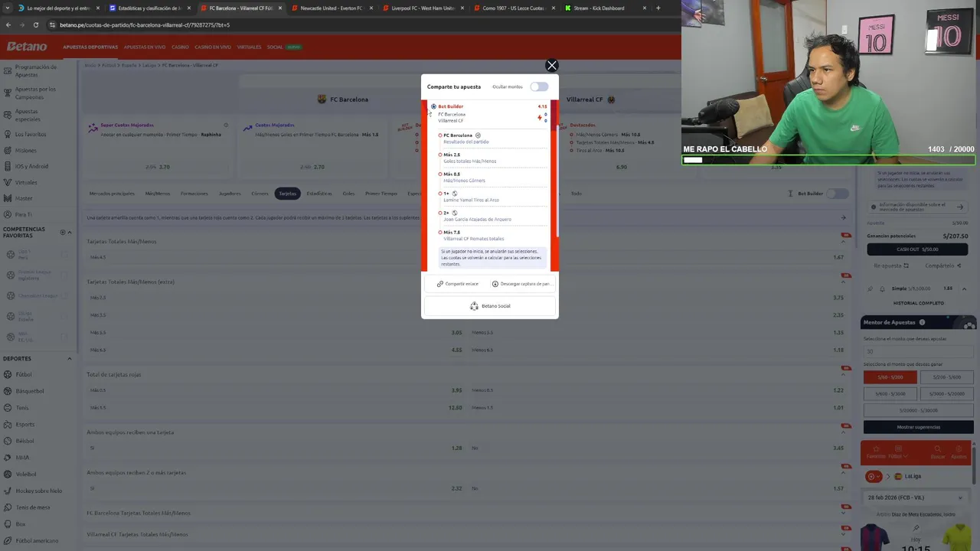Select odds 12.50 for Más 1.5 red cards
The height and width of the screenshot is (551, 980).
(x=456, y=408)
